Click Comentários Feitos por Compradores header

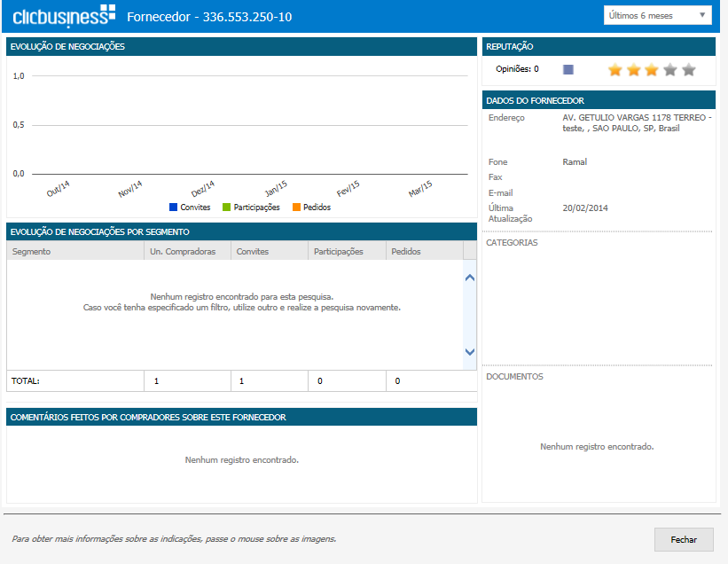coord(241,417)
